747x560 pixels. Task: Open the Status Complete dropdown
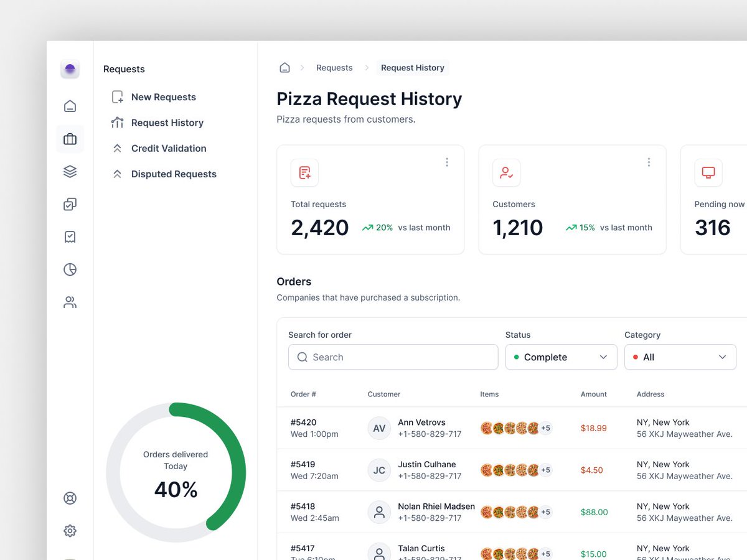click(x=561, y=357)
